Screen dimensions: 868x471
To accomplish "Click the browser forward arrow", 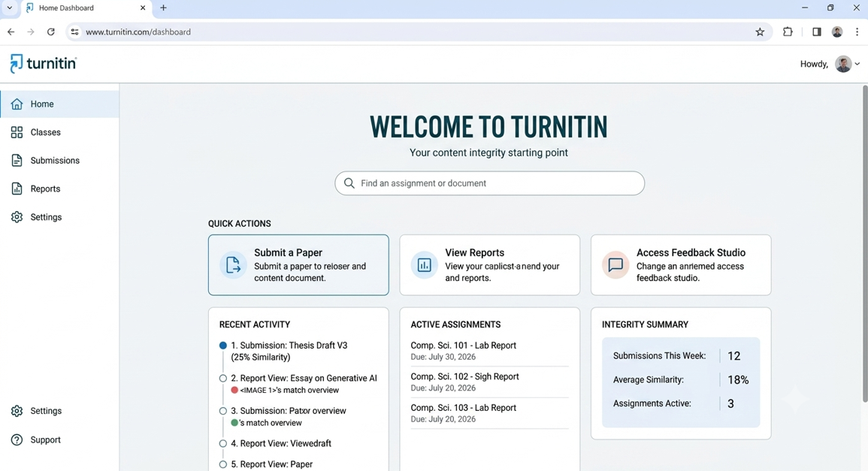I will coord(31,32).
